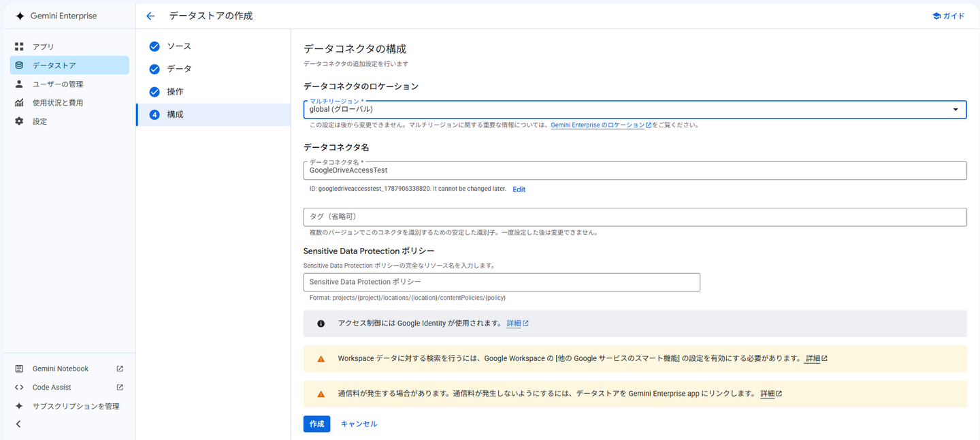
Task: Open 詳細 link in Google Identity notice
Action: click(x=517, y=324)
